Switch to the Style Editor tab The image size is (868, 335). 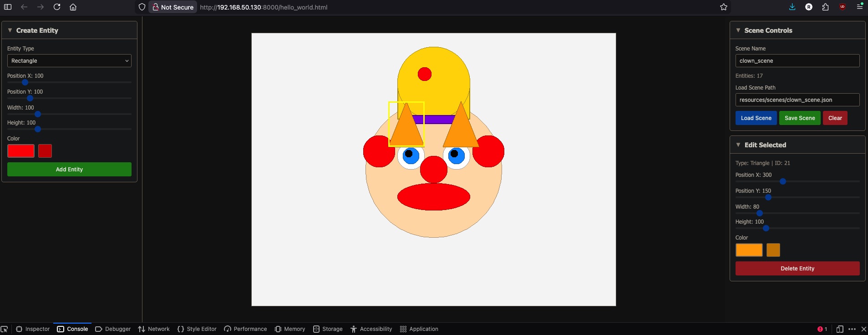coord(197,329)
